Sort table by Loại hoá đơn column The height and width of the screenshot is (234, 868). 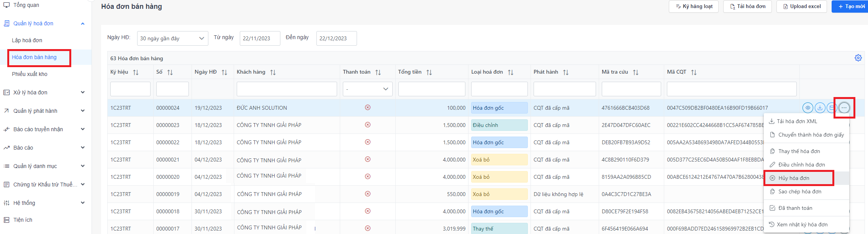point(511,72)
